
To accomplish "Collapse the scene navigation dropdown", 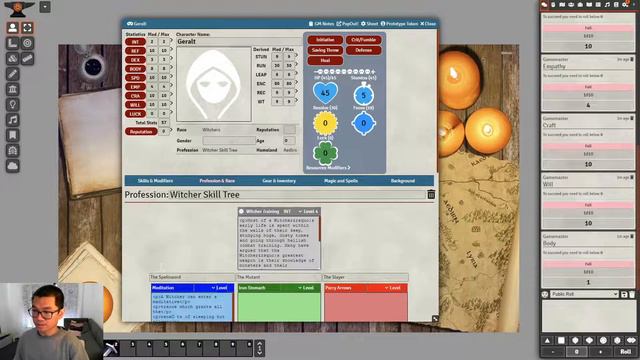I will pyautogui.click(x=45, y=7).
